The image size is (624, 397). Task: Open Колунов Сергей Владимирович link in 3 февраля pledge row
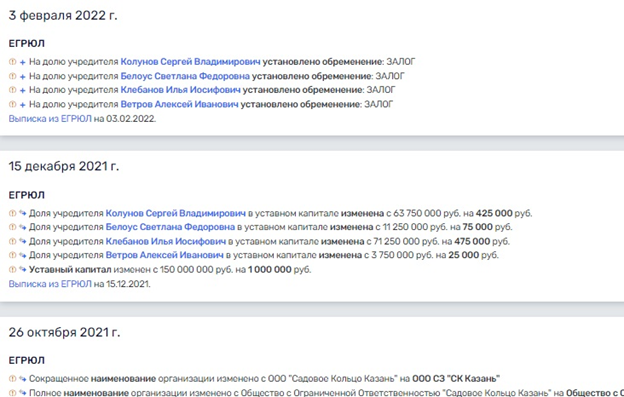point(190,62)
